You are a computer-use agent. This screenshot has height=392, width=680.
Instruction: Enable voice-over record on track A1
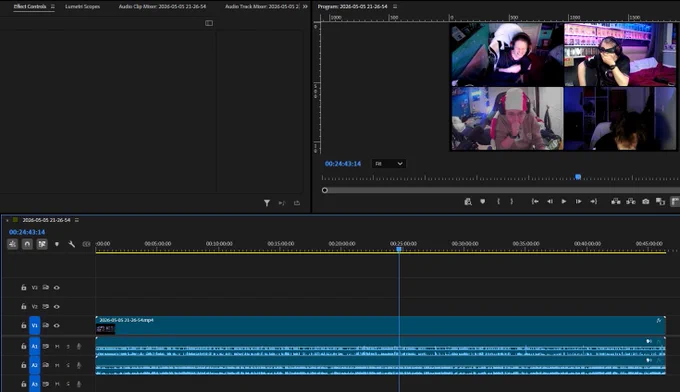pyautogui.click(x=79, y=346)
